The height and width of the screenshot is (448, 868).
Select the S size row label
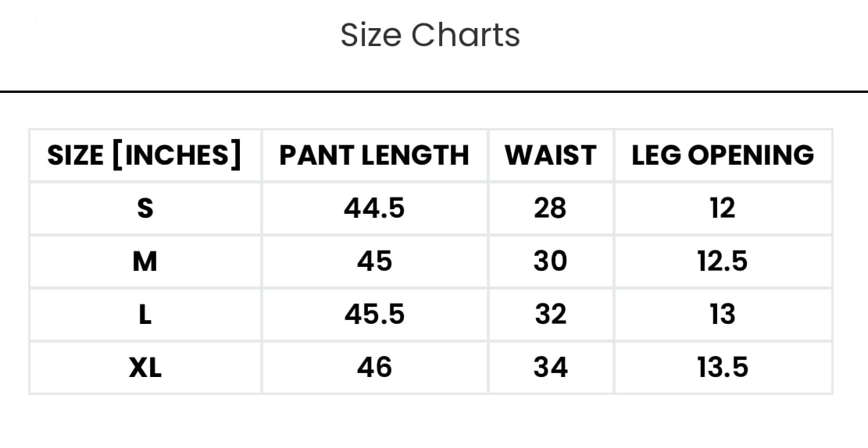click(x=145, y=208)
